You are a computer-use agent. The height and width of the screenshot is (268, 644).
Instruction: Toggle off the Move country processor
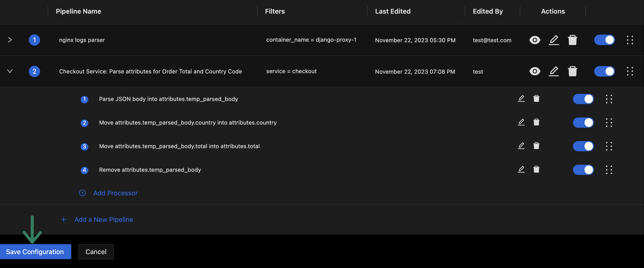point(583,123)
